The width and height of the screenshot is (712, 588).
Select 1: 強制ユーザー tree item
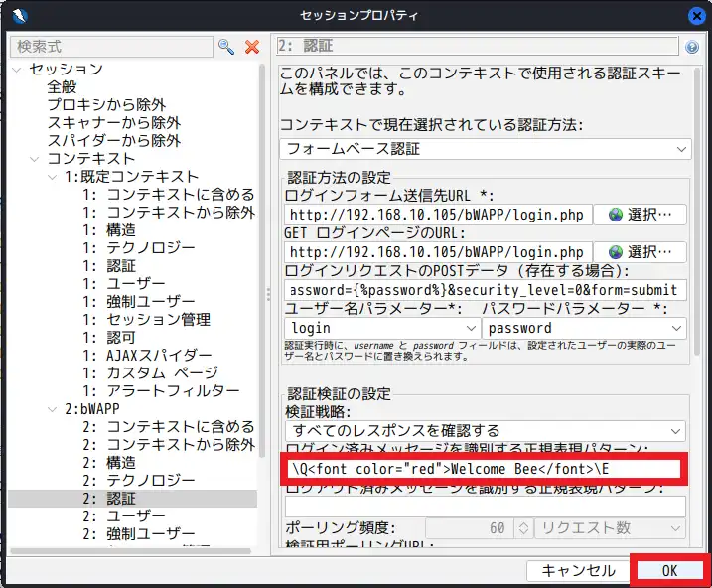138,302
